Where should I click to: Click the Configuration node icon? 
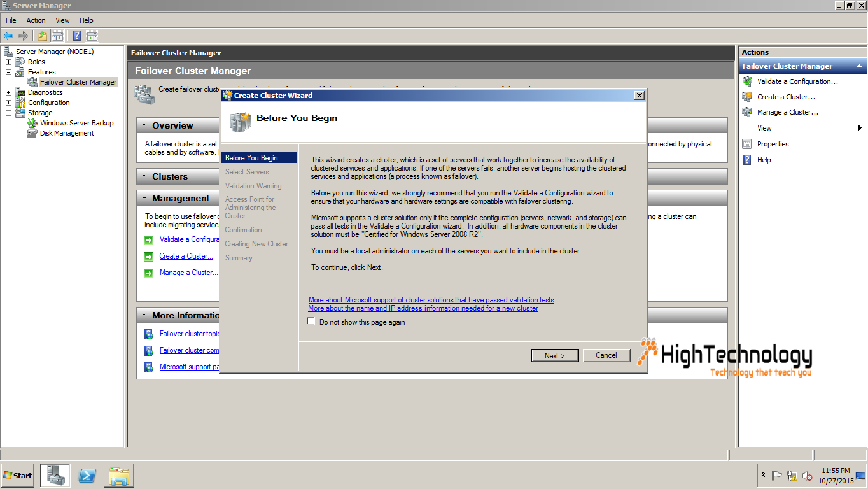click(x=21, y=103)
